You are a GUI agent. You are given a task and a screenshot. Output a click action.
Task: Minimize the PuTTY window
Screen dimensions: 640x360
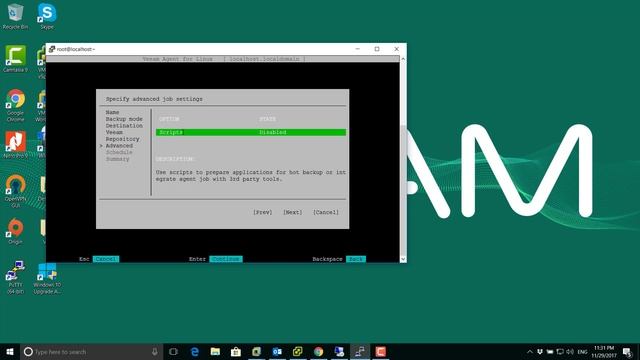coord(358,49)
